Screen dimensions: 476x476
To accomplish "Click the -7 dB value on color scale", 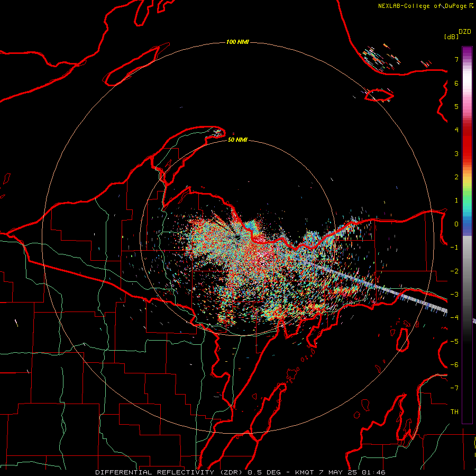I will 454,388.
